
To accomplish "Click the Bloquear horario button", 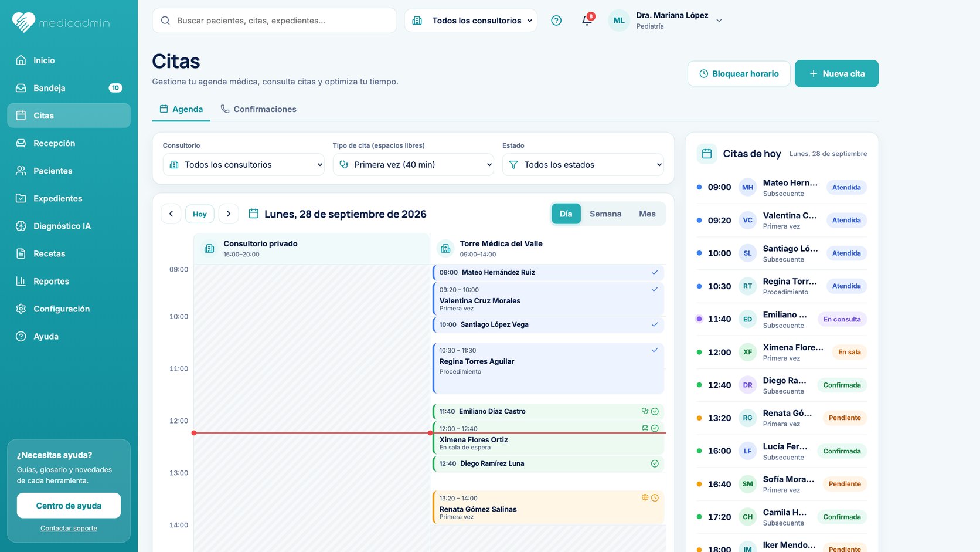I will point(739,74).
